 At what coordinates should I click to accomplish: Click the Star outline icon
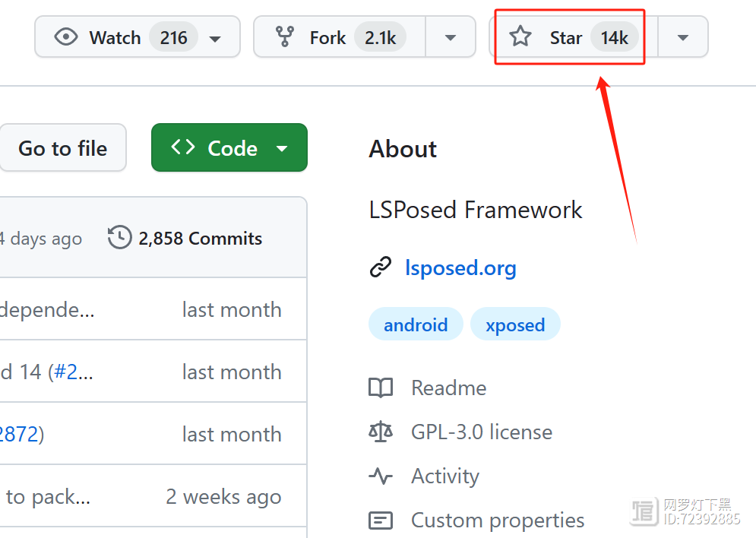pos(520,36)
